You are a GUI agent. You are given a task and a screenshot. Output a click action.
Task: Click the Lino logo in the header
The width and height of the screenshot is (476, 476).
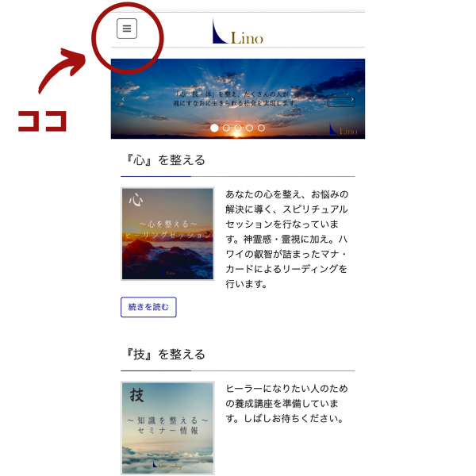point(238,32)
